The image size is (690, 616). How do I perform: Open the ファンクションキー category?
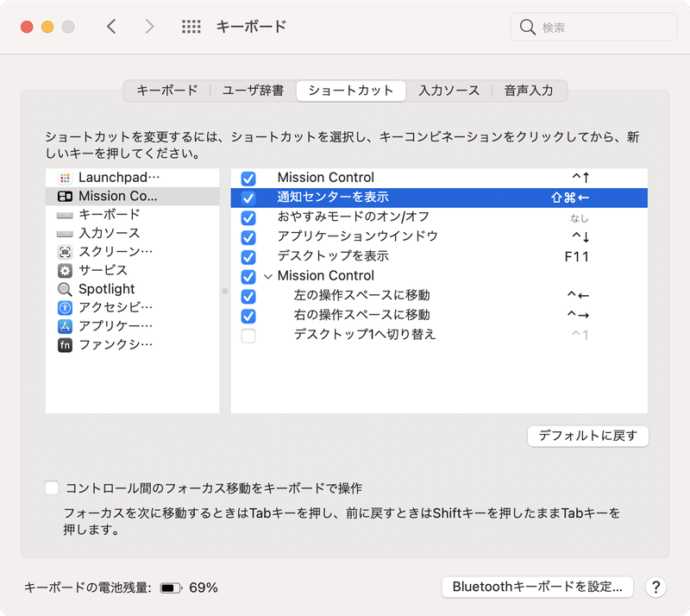(119, 344)
